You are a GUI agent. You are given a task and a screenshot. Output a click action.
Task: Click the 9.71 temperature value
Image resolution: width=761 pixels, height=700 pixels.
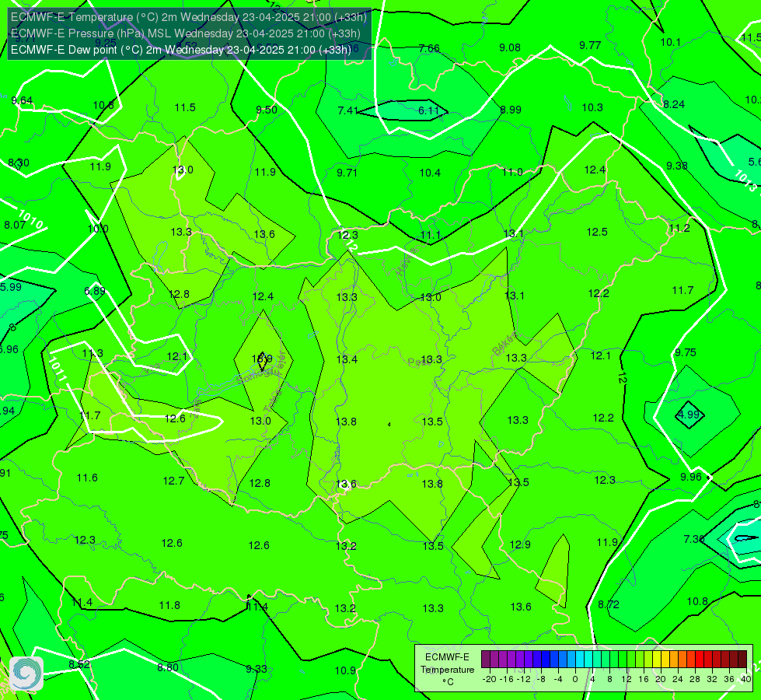[x=347, y=173]
